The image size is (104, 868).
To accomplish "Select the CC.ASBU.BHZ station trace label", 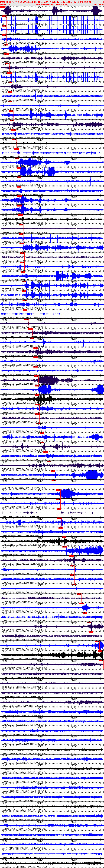I will tap(24, 91).
